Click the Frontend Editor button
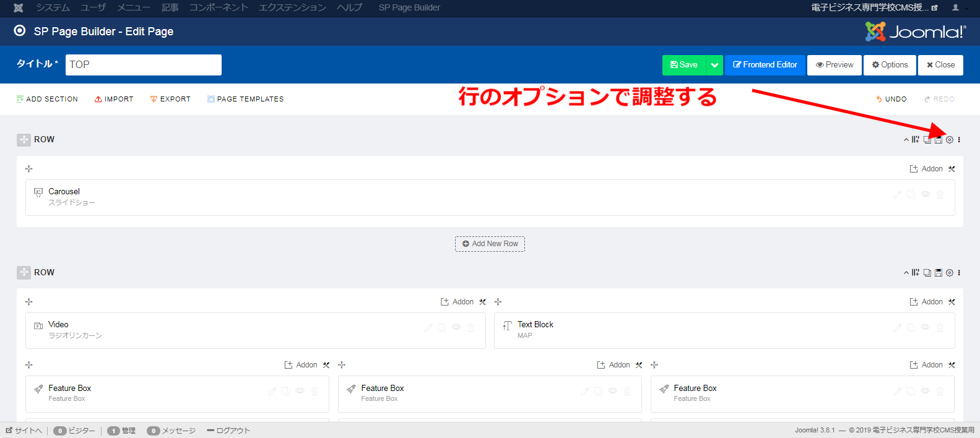Image resolution: width=980 pixels, height=438 pixels. [765, 65]
